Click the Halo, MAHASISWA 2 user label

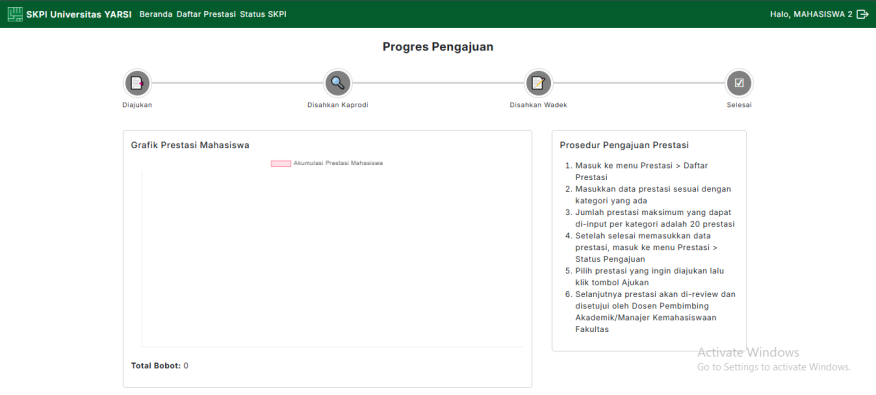click(811, 15)
